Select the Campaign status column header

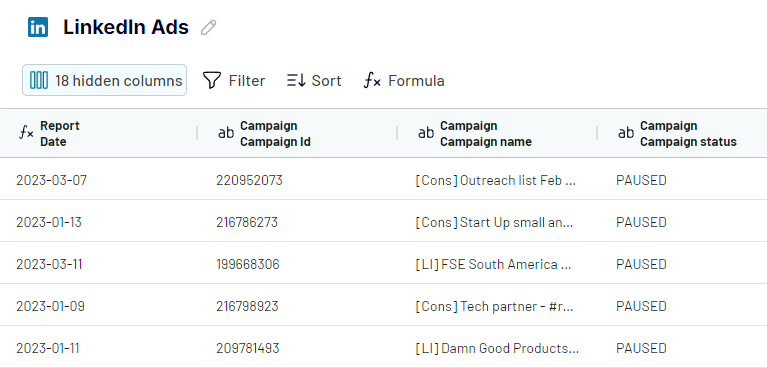[x=682, y=133]
